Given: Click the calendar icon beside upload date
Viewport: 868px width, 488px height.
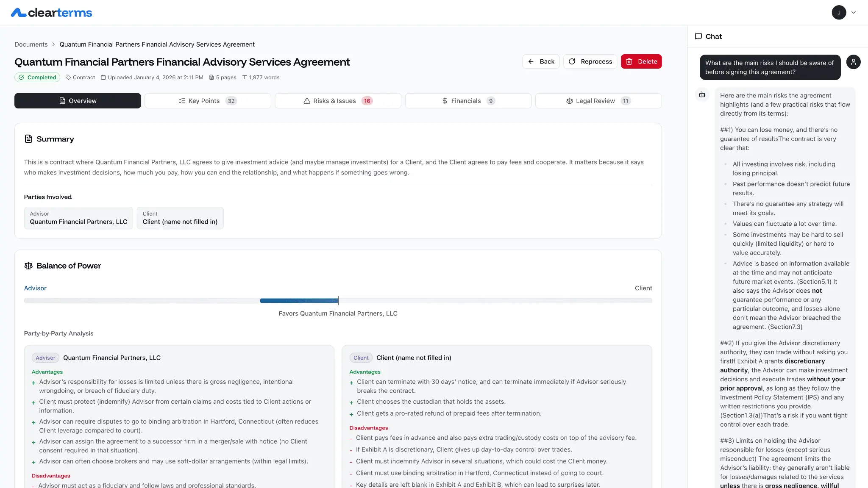Looking at the screenshot, I should pyautogui.click(x=103, y=78).
